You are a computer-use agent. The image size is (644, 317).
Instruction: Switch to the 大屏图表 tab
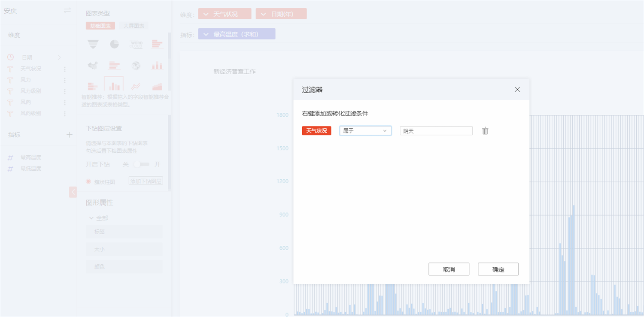pos(134,26)
